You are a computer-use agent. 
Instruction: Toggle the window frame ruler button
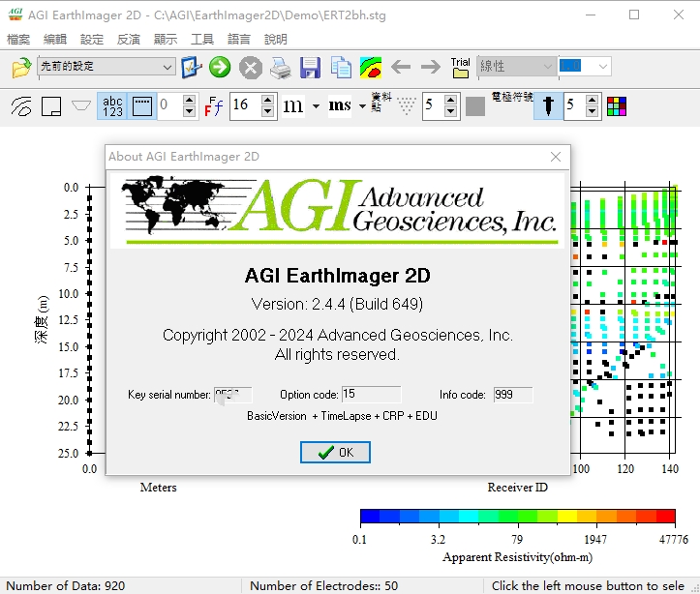coord(142,106)
